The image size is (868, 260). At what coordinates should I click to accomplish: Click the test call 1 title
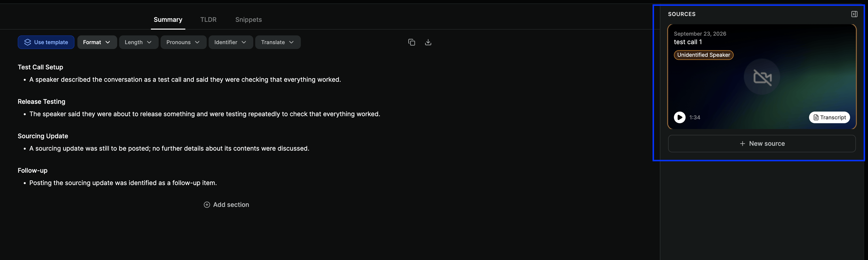click(x=688, y=42)
